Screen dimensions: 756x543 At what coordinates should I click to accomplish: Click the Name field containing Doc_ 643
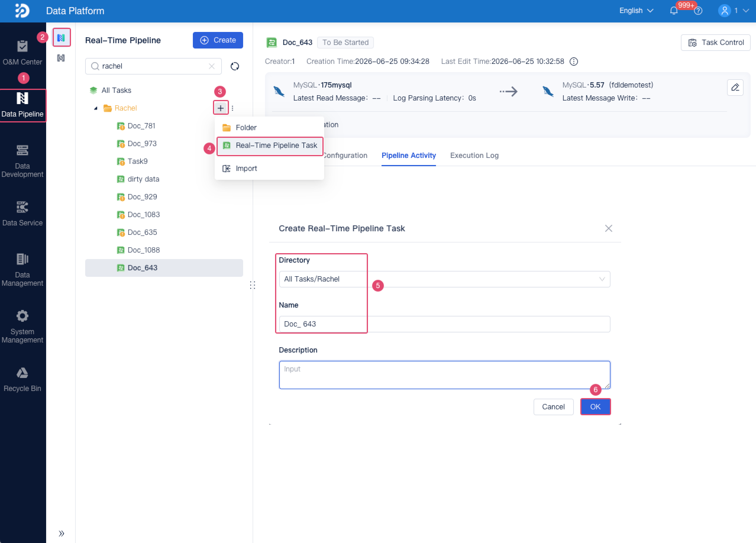coord(444,324)
